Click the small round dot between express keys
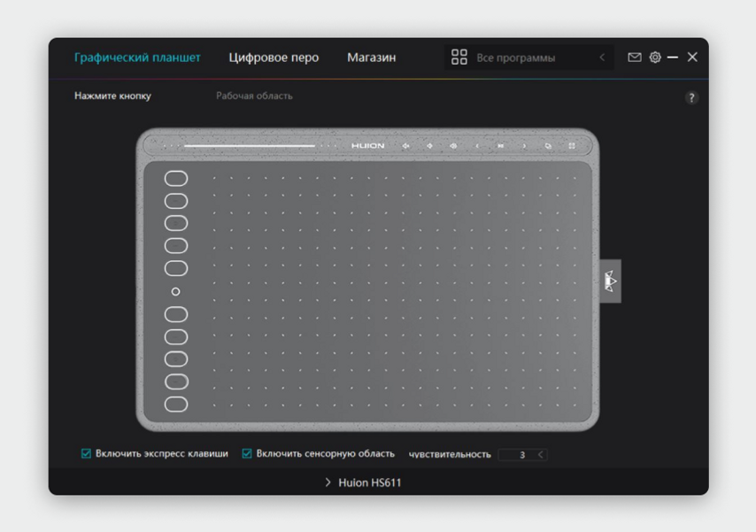The height and width of the screenshot is (532, 756). pyautogui.click(x=176, y=291)
